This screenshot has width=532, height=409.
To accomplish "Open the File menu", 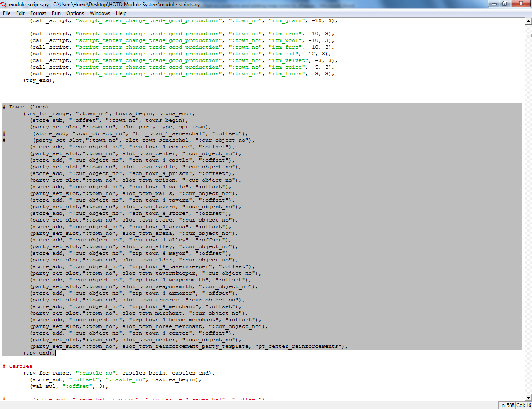I will pyautogui.click(x=7, y=13).
